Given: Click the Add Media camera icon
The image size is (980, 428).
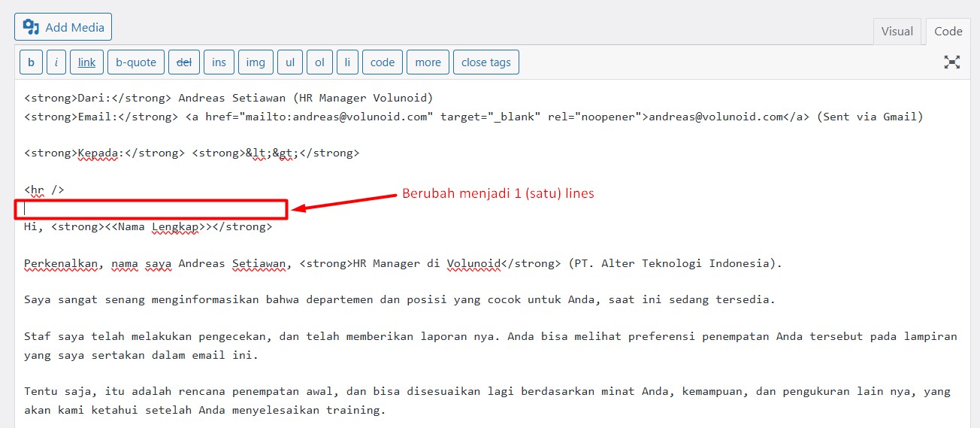Looking at the screenshot, I should pyautogui.click(x=31, y=27).
